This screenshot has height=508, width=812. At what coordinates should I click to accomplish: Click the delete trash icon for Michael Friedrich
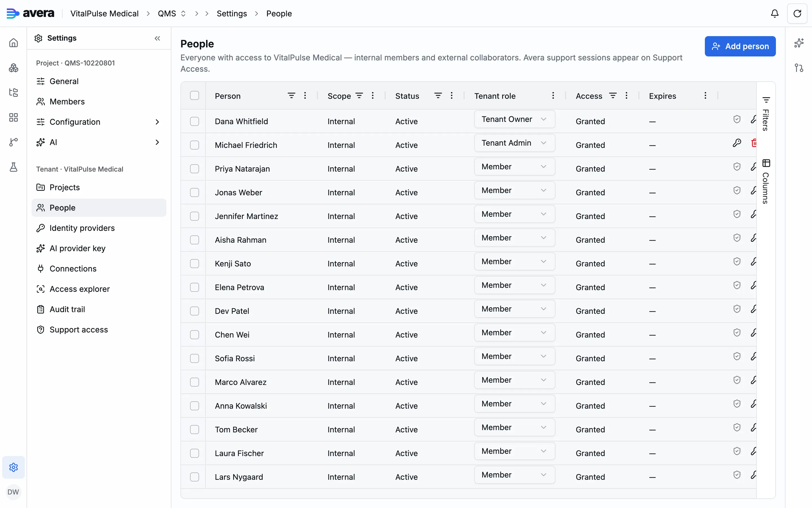pyautogui.click(x=754, y=143)
